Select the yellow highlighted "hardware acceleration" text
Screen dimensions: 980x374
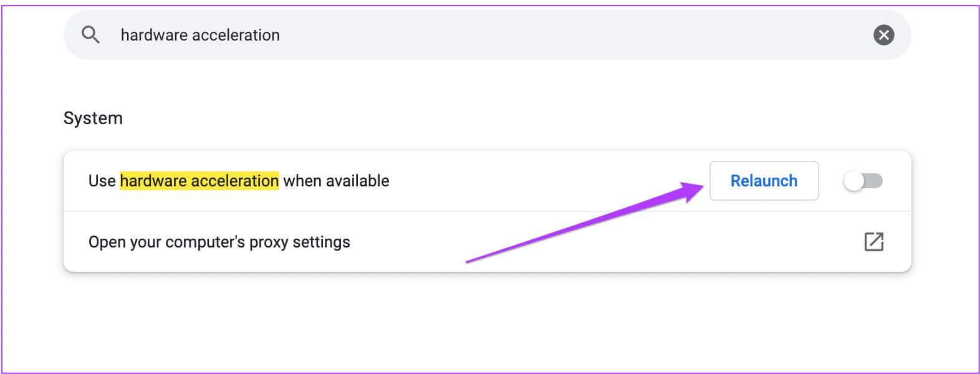[x=199, y=181]
